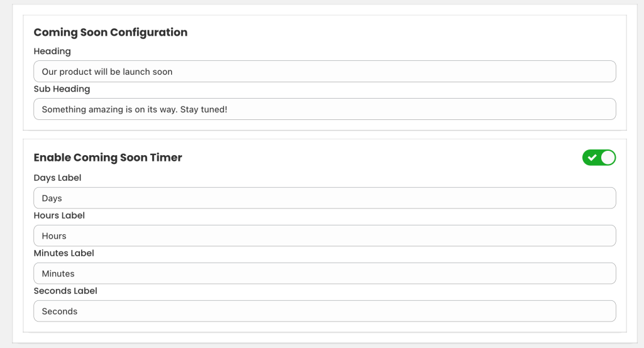This screenshot has width=644, height=348.
Task: Click the 'Heading' field label
Action: 52,51
